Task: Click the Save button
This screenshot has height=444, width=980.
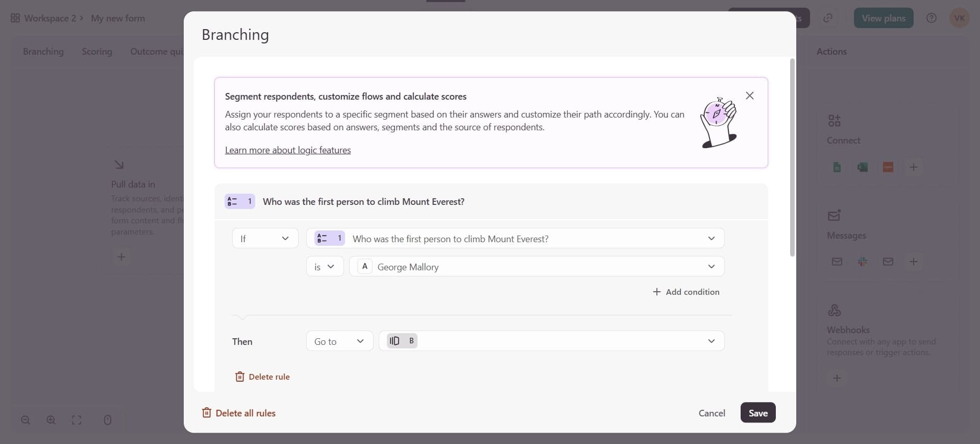Action: coord(757,413)
